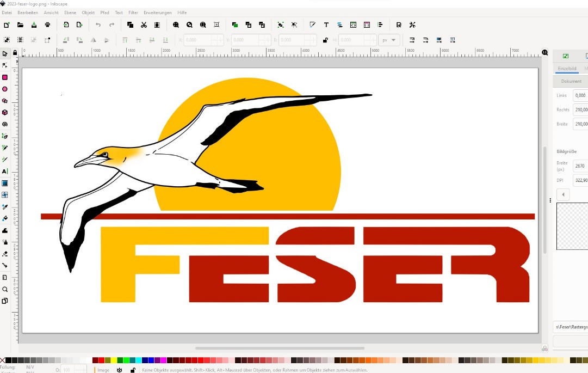The height and width of the screenshot is (373, 588).
Task: Open the Text and Font dialog icon
Action: 326,25
